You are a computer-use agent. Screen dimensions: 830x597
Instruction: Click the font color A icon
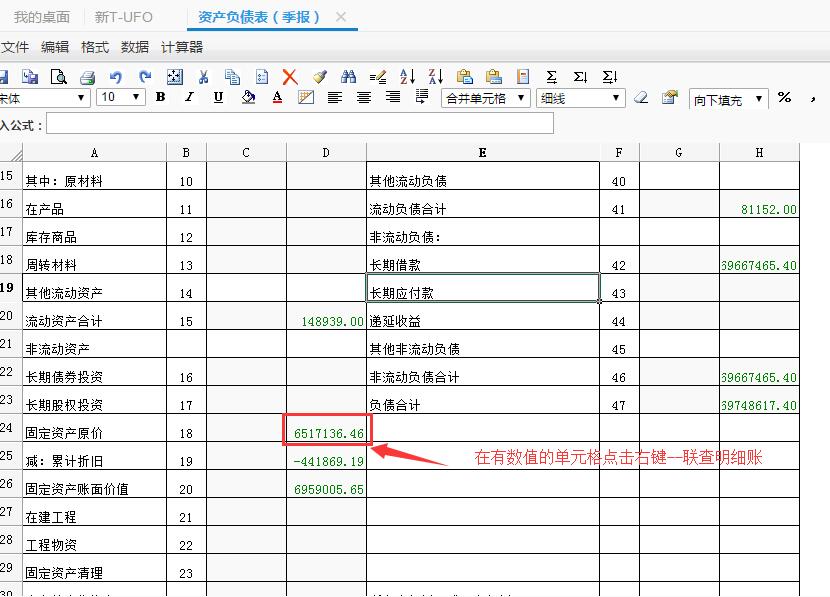click(x=277, y=98)
